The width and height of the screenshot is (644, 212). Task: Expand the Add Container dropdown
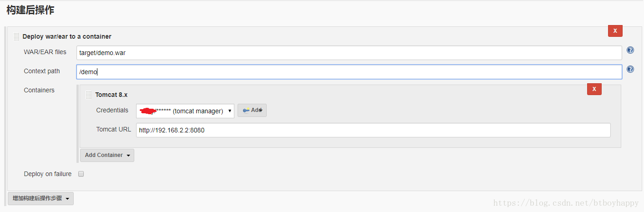pyautogui.click(x=107, y=155)
